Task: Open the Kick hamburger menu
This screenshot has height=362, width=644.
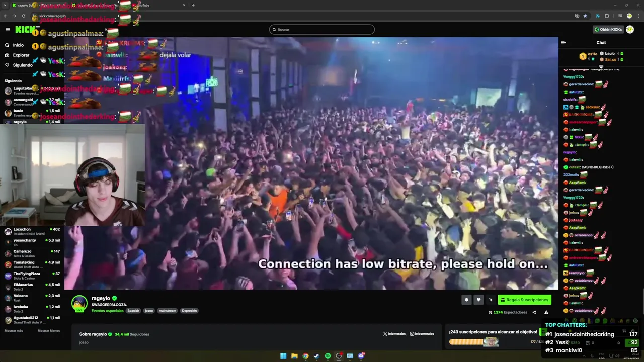Action: 8,30
